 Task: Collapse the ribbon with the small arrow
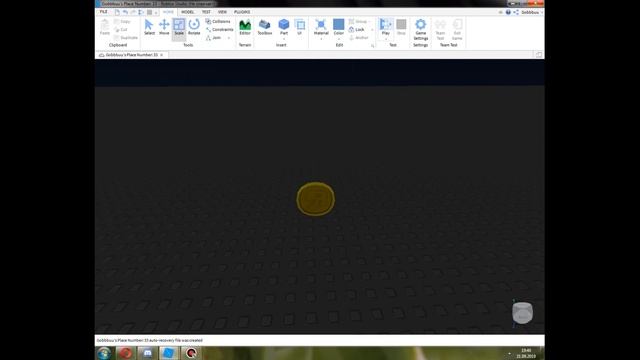pos(501,12)
